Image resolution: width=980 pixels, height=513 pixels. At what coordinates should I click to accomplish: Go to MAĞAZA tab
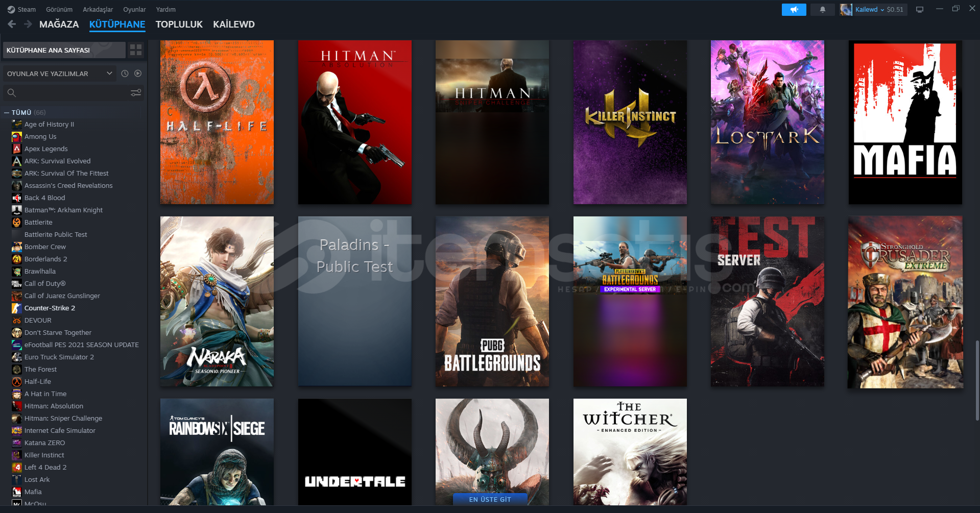click(59, 24)
